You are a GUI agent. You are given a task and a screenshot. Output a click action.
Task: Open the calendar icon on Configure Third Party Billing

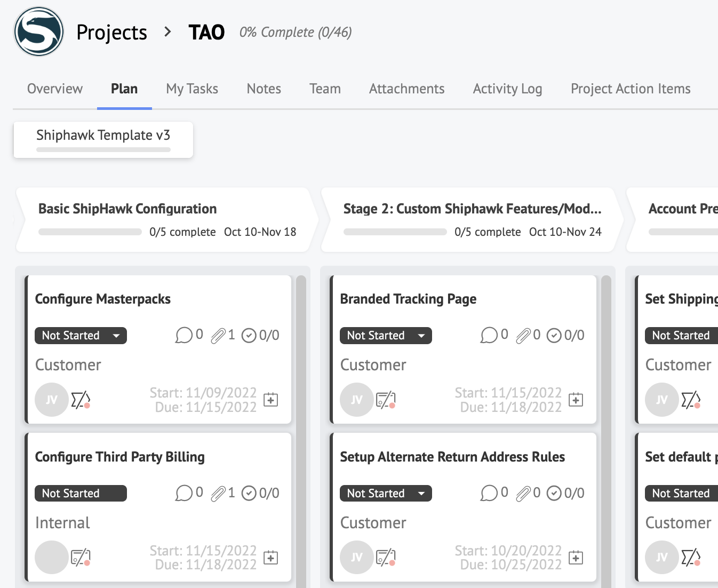pos(270,557)
